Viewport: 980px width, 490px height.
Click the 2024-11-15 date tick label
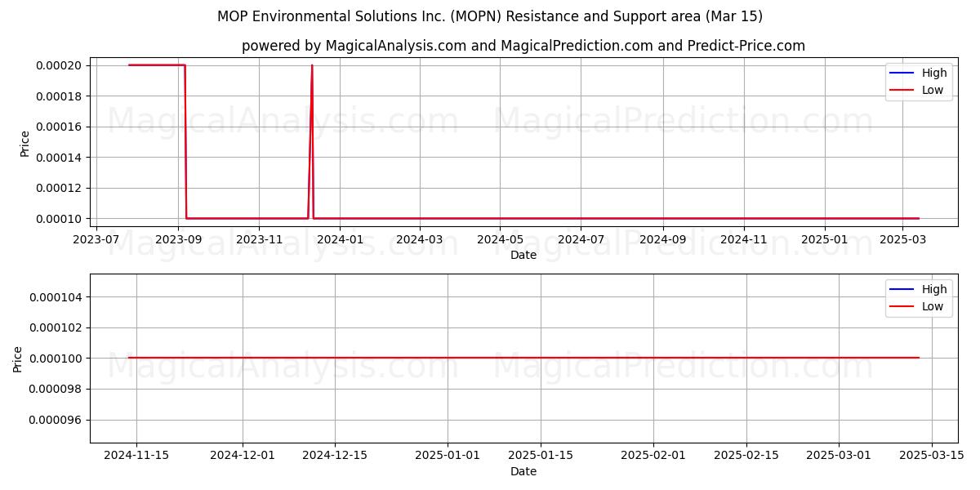pyautogui.click(x=136, y=456)
